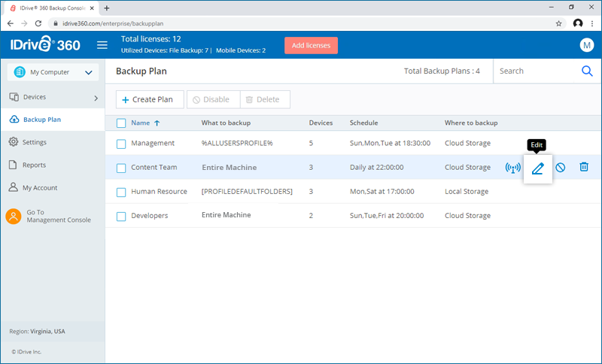This screenshot has height=364, width=602.
Task: Check the Content Team plan checkbox
Action: [x=121, y=168]
